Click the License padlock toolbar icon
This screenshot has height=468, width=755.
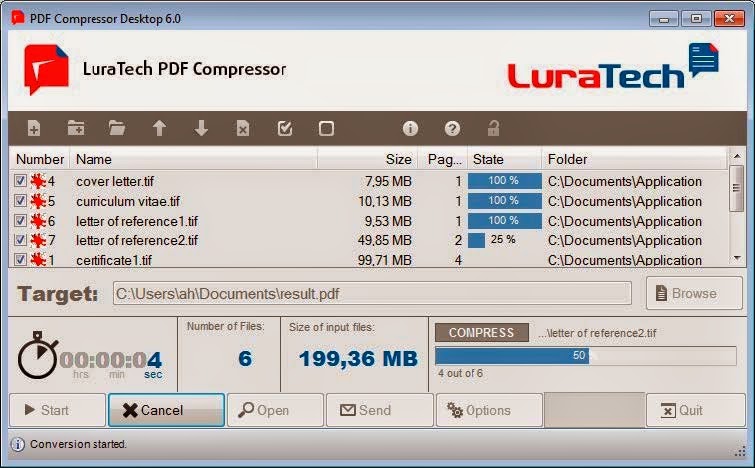[494, 129]
